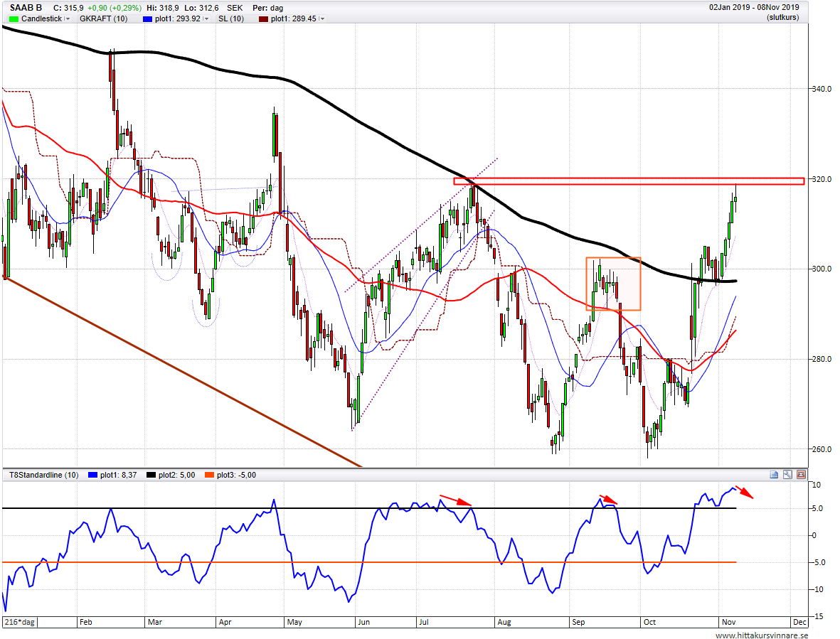Click the plot1: 8,37 value label
Screen dimensions: 840x639
pos(118,475)
